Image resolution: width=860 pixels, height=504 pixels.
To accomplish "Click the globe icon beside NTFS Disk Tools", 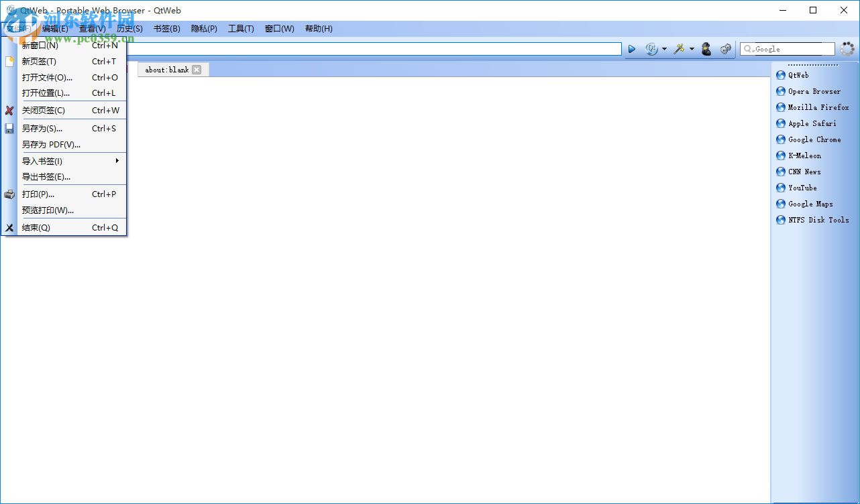I will click(781, 220).
